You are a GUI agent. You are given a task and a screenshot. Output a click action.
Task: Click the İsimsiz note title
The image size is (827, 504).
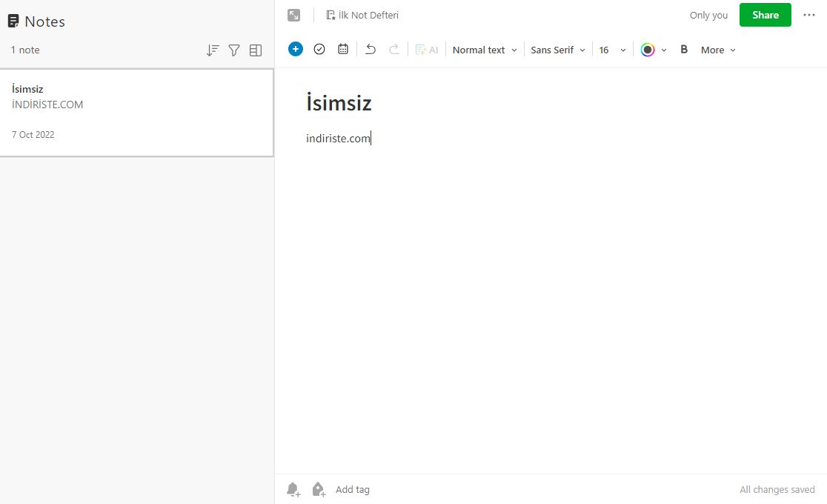click(x=339, y=102)
